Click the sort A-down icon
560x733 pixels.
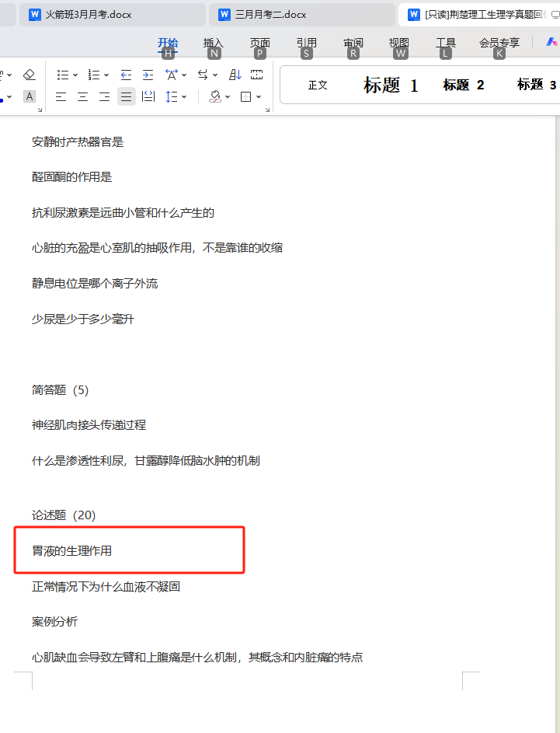(235, 75)
